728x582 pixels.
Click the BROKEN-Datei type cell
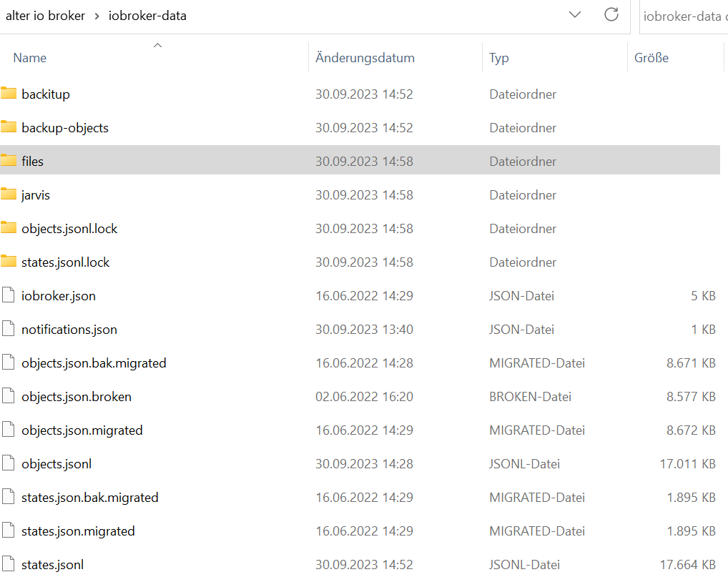[x=530, y=397]
